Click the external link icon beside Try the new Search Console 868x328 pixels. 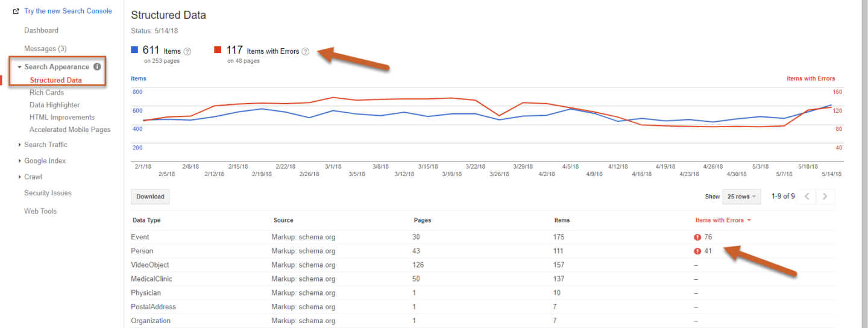click(16, 11)
